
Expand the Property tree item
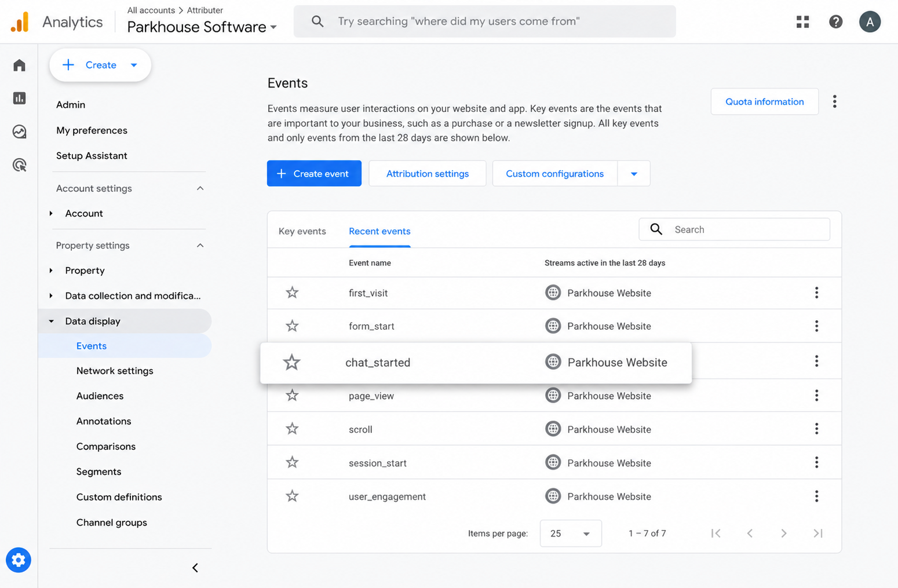pyautogui.click(x=51, y=271)
